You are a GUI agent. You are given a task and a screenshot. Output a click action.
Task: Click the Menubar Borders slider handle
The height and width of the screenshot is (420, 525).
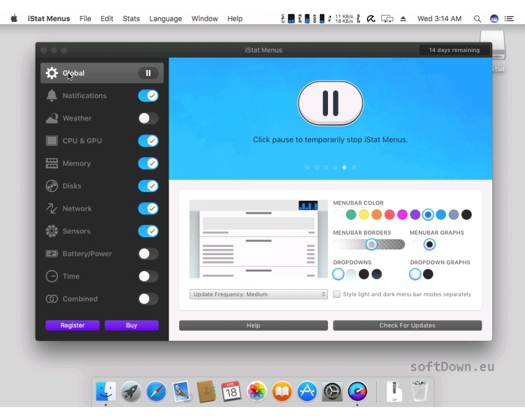point(371,245)
